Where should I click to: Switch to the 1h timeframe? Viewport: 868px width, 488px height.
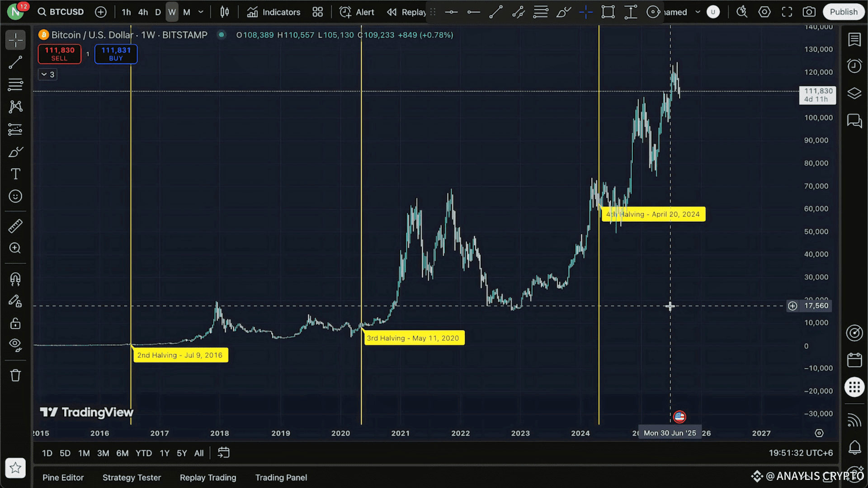coord(126,12)
